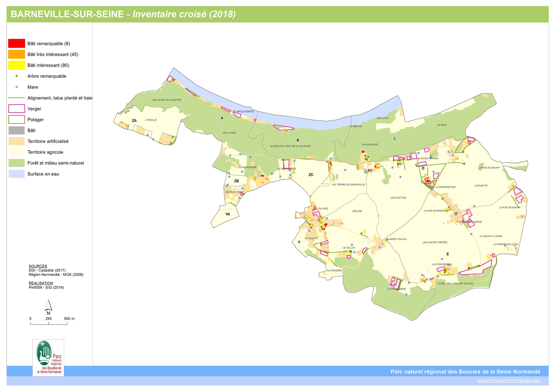
Task: Click the orange Bâti très intéressant swatch
Action: (x=17, y=54)
